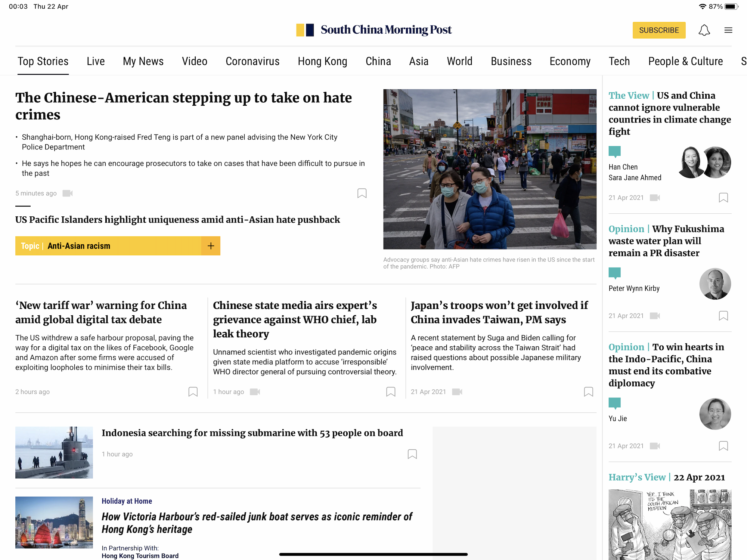
Task: Bookmark the WHO chief grievance article
Action: coord(391,392)
